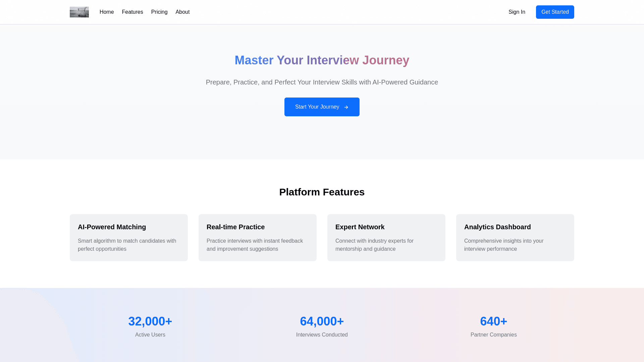Screen dimensions: 644x362
Task: Click arrow icon in Start Your Journey
Action: 346,107
